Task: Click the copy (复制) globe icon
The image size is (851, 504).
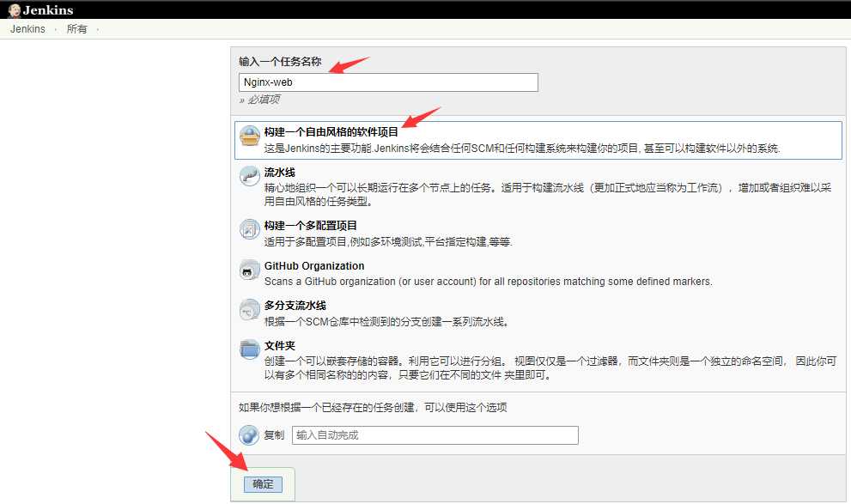Action: (249, 435)
